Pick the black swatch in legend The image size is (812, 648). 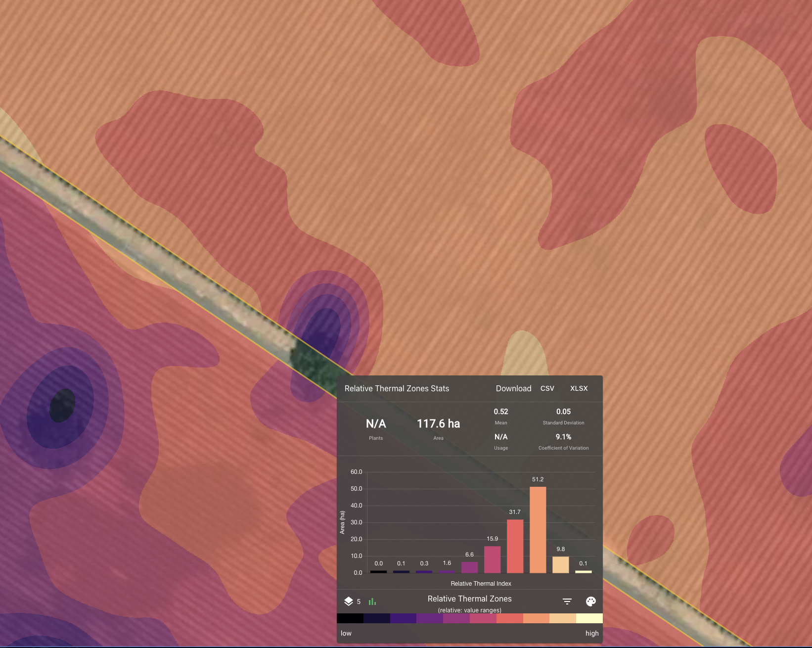coord(350,618)
